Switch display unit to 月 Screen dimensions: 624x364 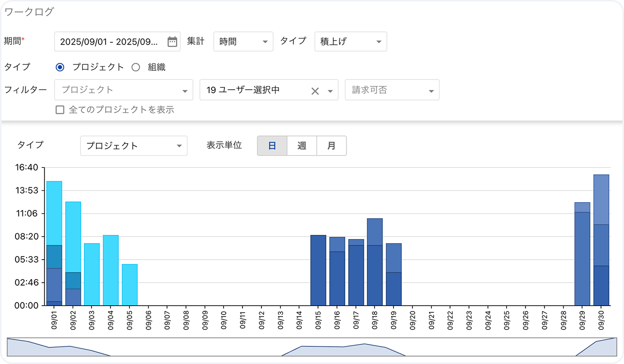pyautogui.click(x=331, y=146)
